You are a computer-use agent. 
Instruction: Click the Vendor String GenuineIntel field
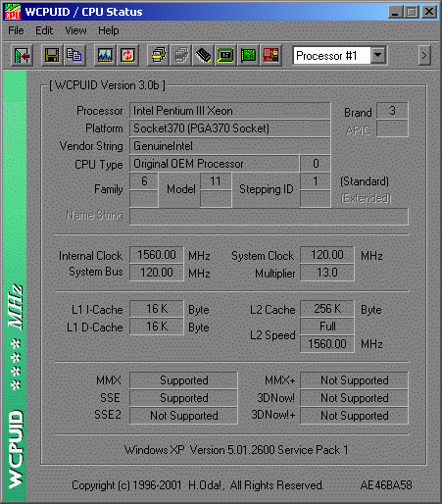coord(230,146)
